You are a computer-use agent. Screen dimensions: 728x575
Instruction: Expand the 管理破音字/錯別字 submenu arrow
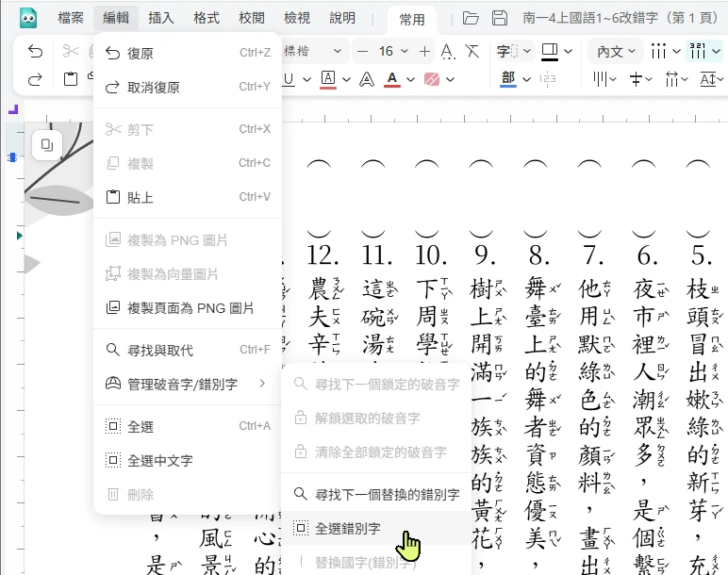pos(262,384)
